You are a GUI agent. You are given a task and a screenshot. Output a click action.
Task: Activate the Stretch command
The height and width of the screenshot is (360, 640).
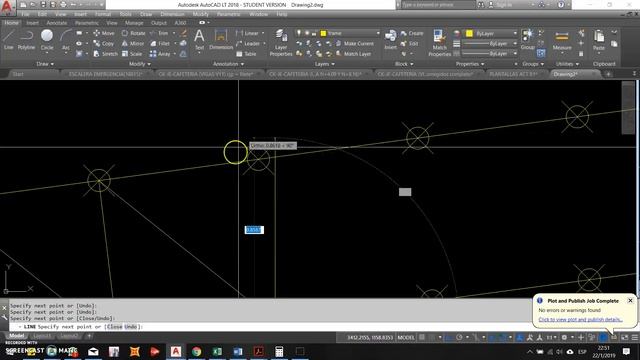(105, 54)
